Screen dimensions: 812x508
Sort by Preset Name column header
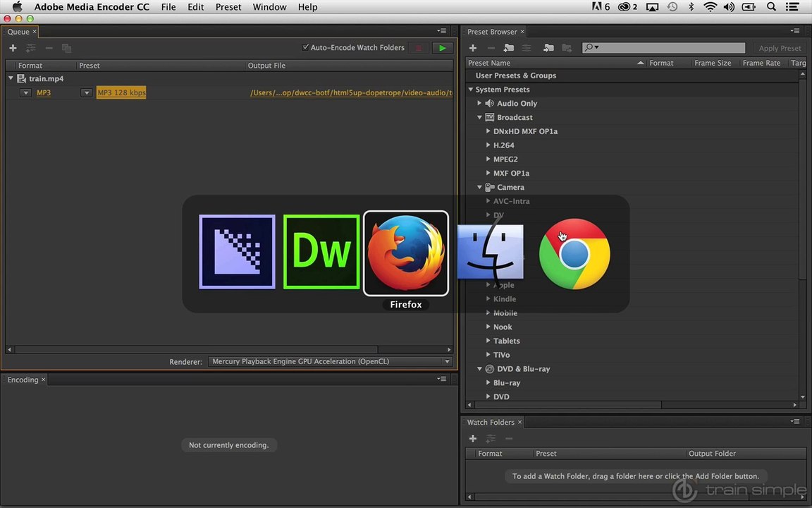(x=555, y=63)
